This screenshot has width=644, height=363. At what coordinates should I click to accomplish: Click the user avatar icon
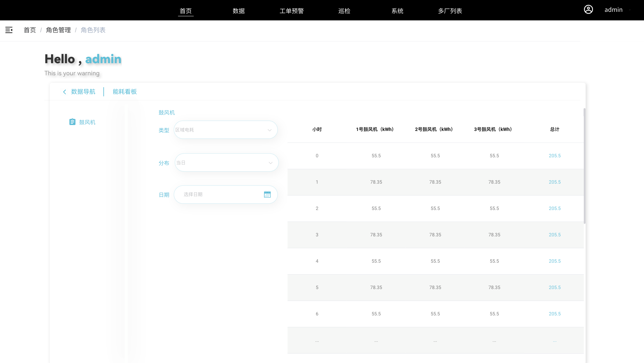click(x=588, y=10)
